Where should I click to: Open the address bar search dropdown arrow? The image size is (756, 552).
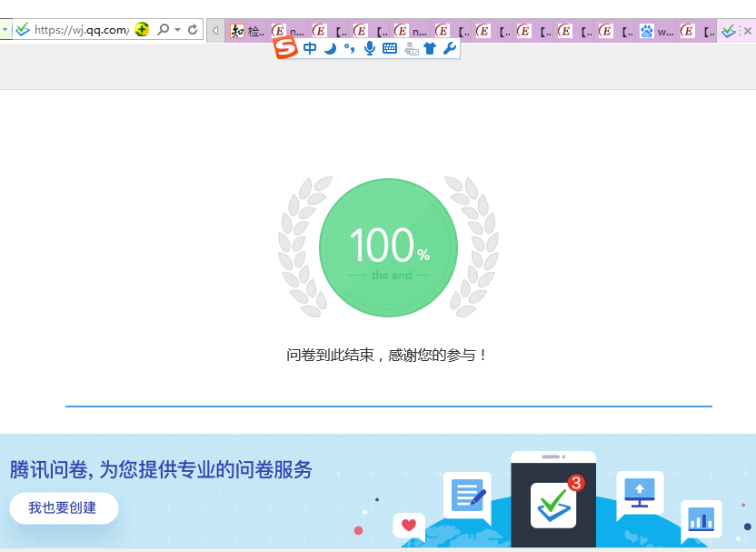(177, 29)
